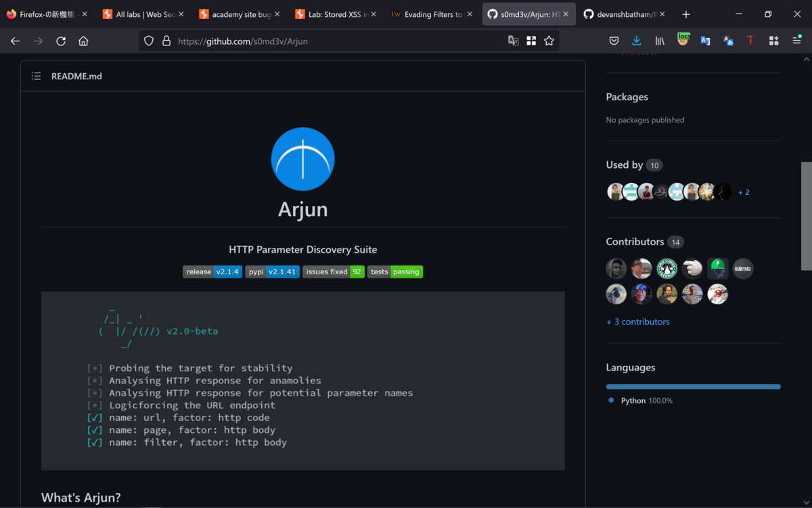This screenshot has height=508, width=812.
Task: Switch to Lab: Stored XSS tab
Action: point(336,14)
